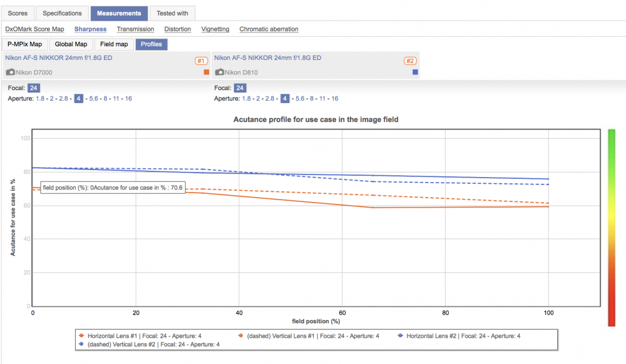Select the Profiles view button
Viewport: 626px width, 364px height.
point(151,44)
